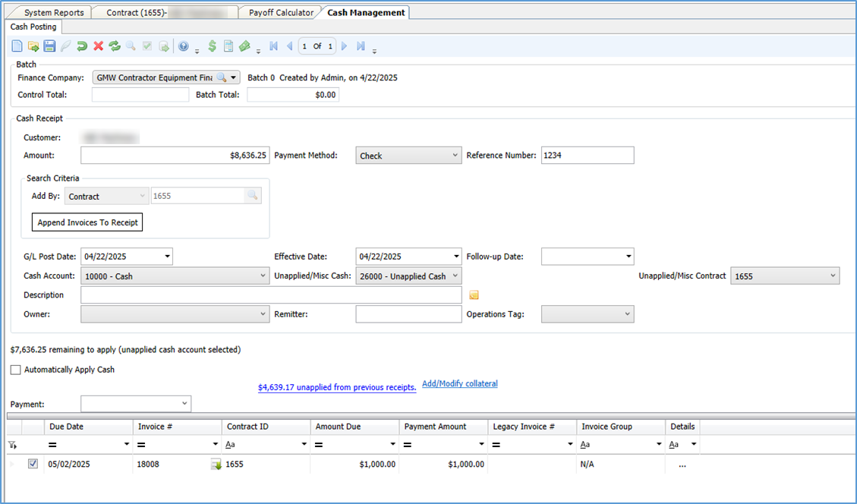
Task: Click into the Reference Number field
Action: 587,156
